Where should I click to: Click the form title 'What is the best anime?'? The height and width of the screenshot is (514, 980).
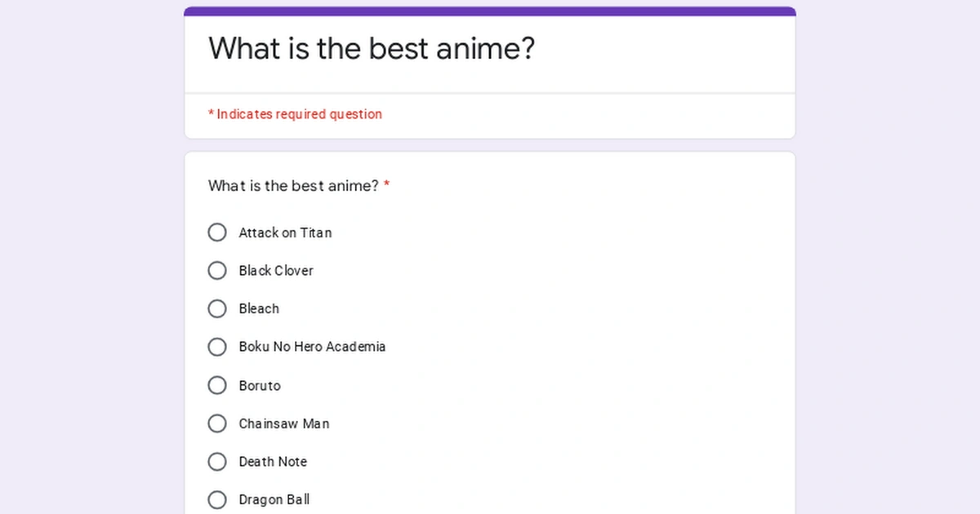(x=372, y=49)
